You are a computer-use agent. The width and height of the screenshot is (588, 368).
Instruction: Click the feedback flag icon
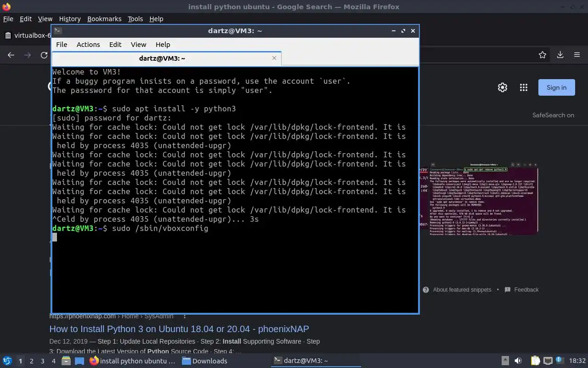coord(508,290)
